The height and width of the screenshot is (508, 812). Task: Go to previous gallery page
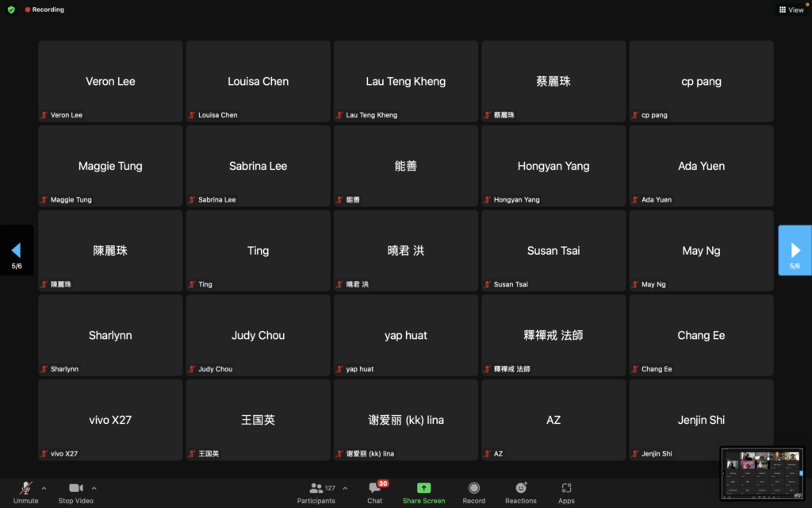[17, 251]
